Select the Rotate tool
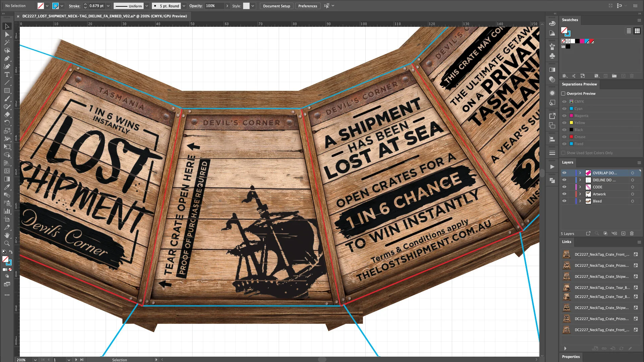Image resolution: width=644 pixels, height=362 pixels. click(x=7, y=123)
